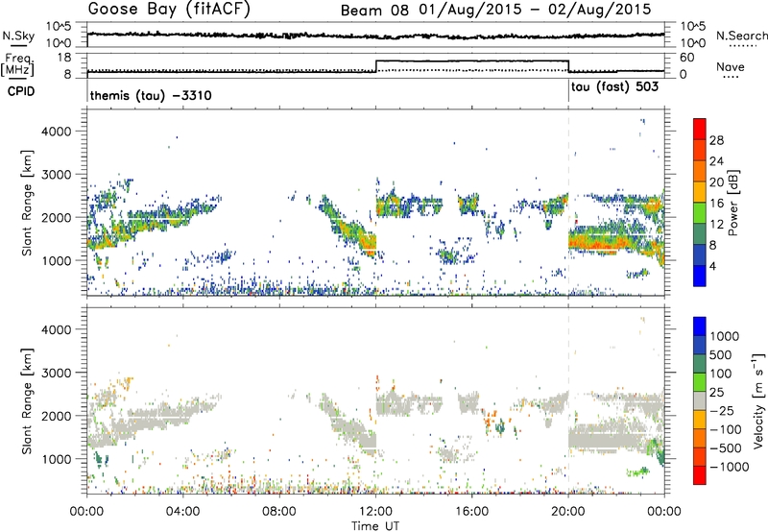Click the "2000" tick of the velocity panel

[56, 416]
